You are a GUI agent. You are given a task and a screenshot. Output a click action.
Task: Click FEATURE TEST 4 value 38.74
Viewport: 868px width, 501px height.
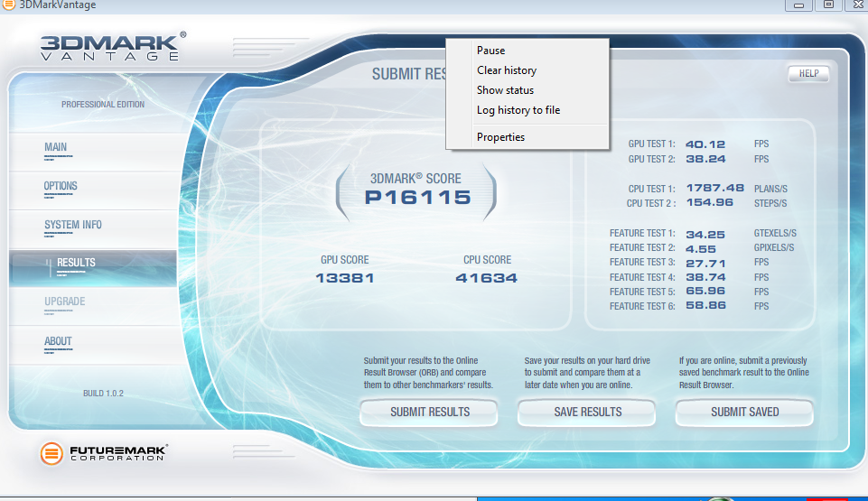pyautogui.click(x=705, y=278)
